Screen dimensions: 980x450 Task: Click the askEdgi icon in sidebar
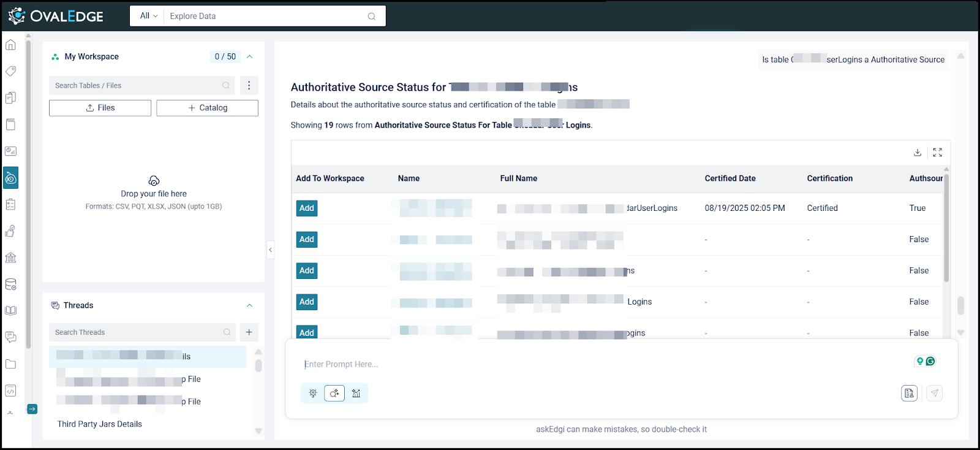pyautogui.click(x=10, y=178)
